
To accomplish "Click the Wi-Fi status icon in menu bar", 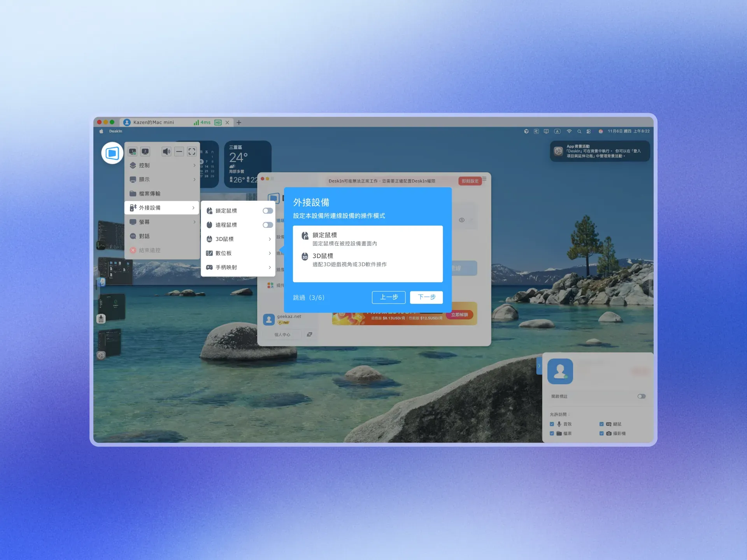I will 569,131.
